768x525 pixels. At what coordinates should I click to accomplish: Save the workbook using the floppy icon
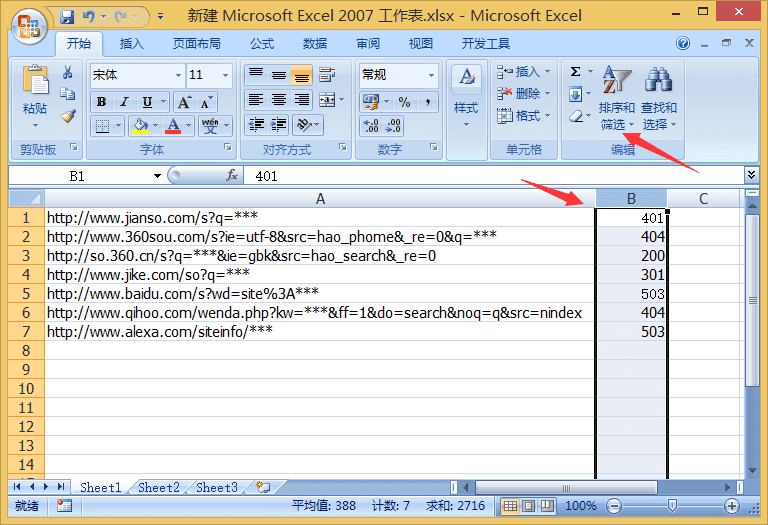pyautogui.click(x=67, y=17)
